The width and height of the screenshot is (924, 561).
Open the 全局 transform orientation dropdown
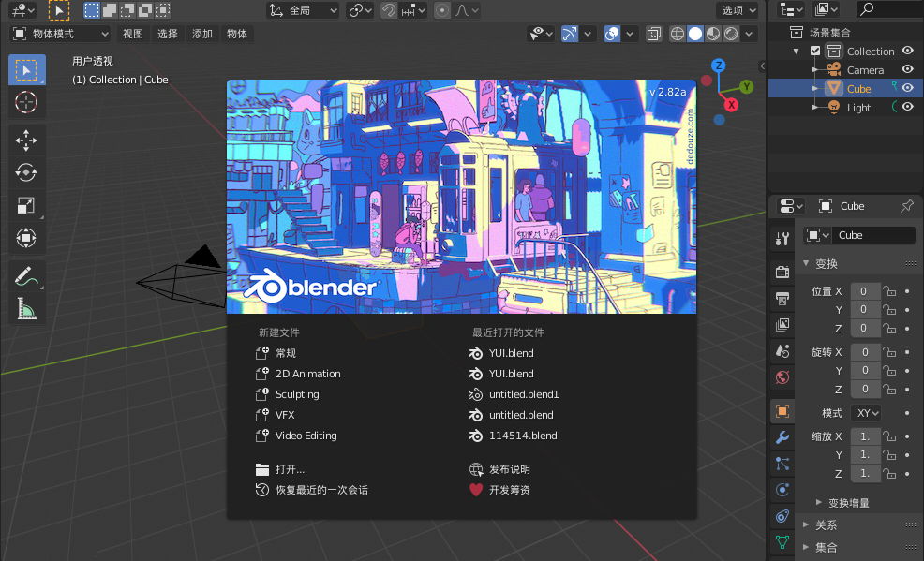pos(303,10)
